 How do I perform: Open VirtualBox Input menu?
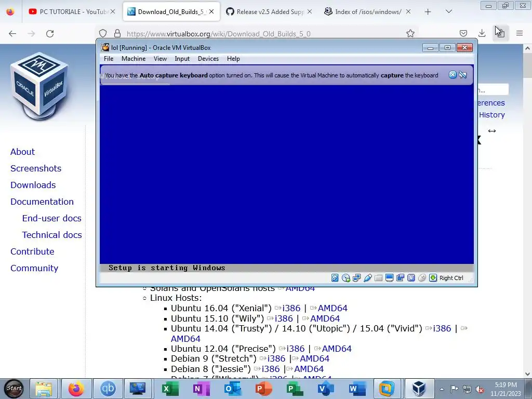[182, 59]
